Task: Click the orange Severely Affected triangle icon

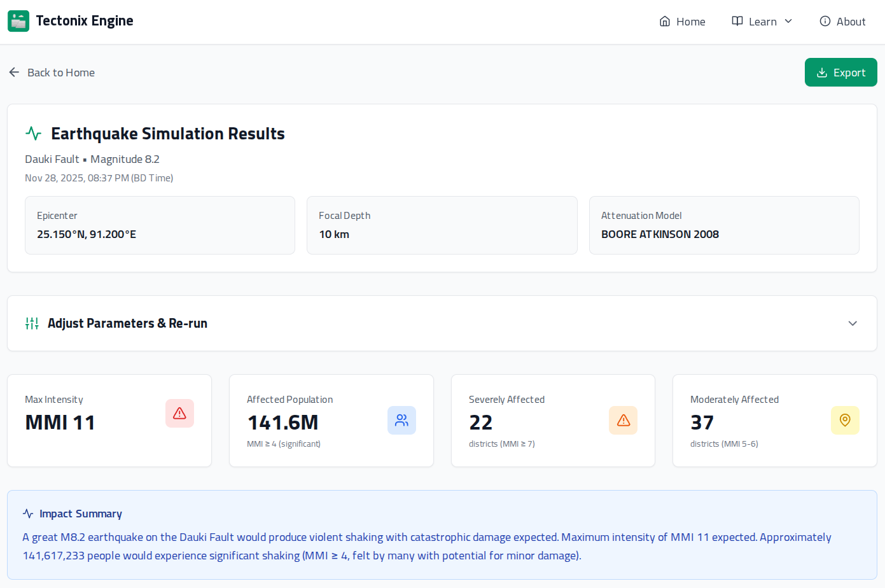Action: 624,420
